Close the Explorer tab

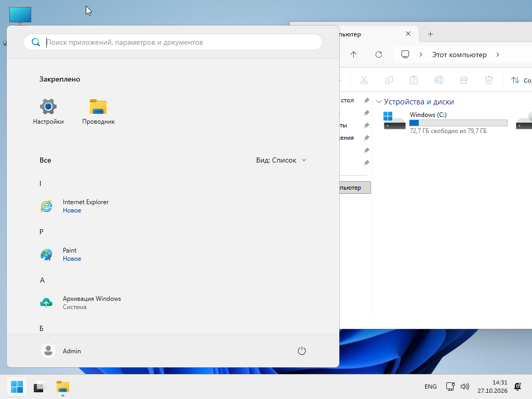(408, 34)
